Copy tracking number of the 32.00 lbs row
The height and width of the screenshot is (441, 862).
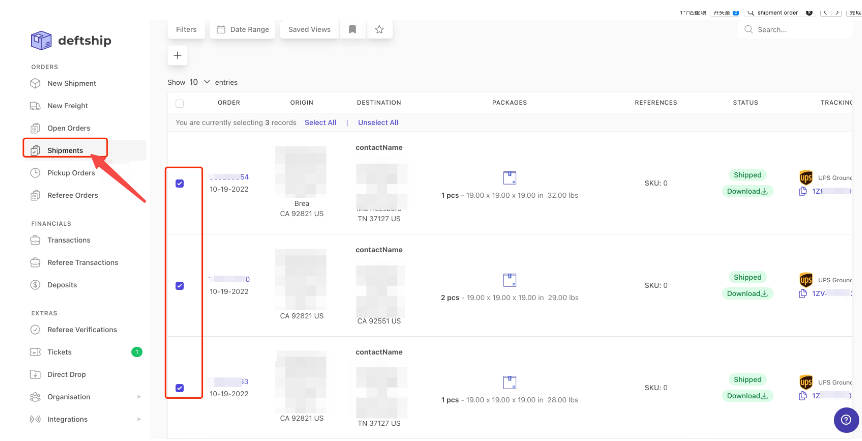(803, 191)
